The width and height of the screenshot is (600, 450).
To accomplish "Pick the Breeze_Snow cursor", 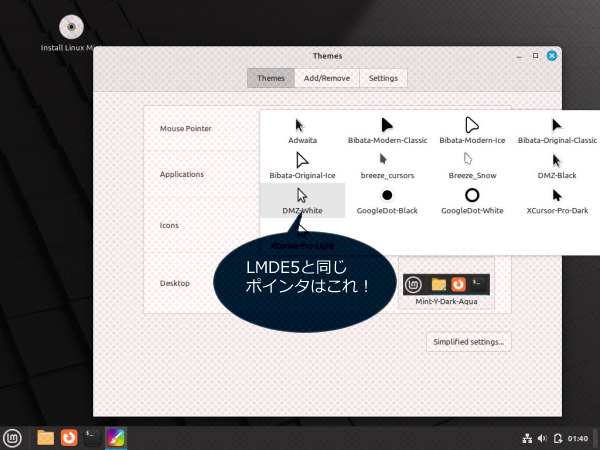I will (x=472, y=166).
